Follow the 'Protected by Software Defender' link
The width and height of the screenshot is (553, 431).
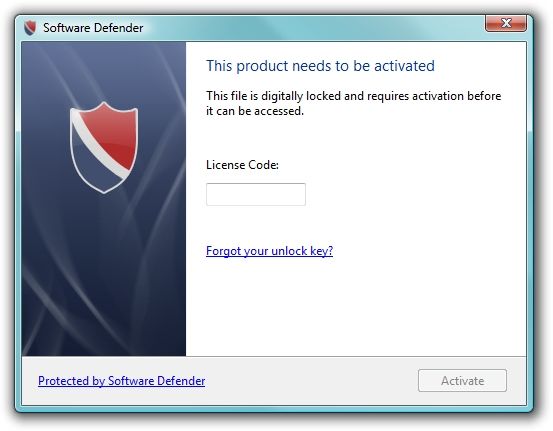(122, 381)
